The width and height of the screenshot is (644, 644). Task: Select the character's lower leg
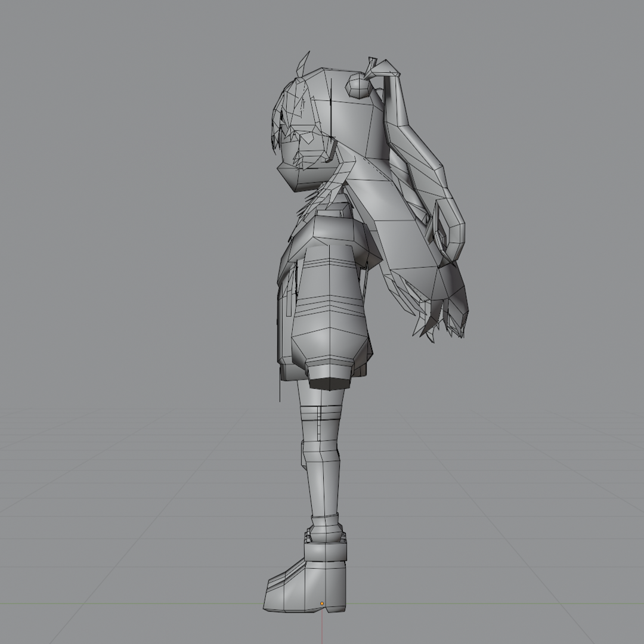tap(324, 489)
